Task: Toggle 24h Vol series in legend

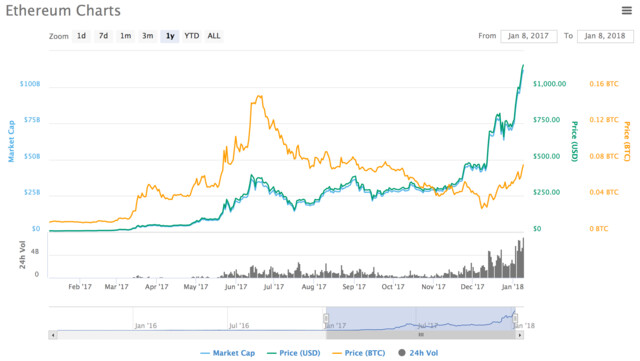Action: (418, 353)
